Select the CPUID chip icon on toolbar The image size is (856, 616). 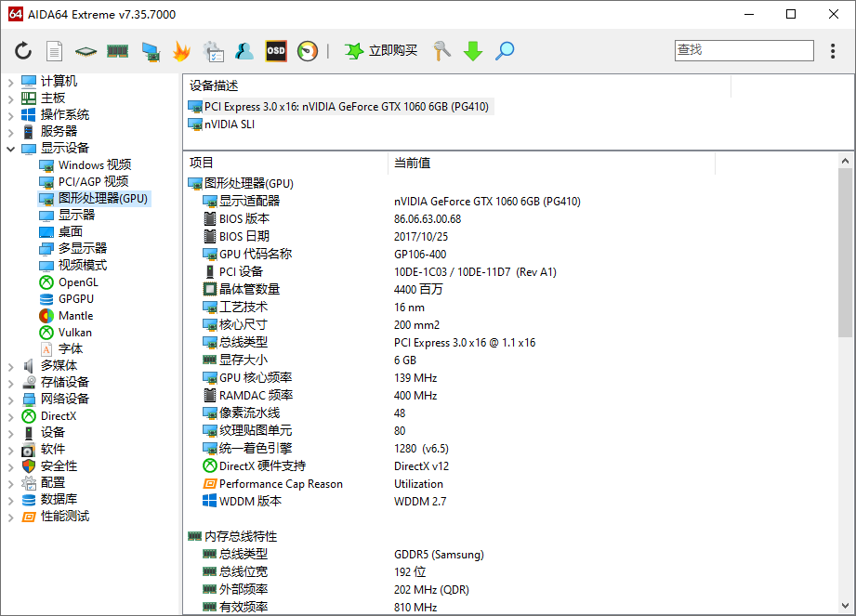[86, 51]
